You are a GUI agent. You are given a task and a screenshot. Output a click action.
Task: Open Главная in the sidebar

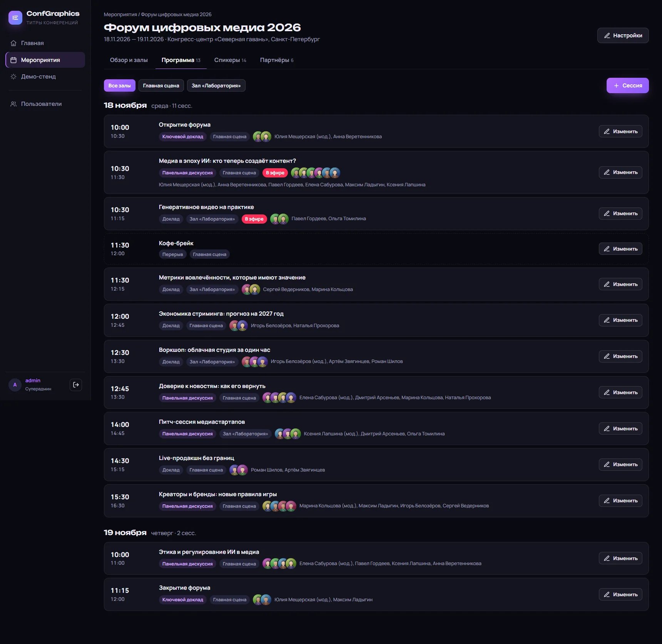click(x=45, y=43)
